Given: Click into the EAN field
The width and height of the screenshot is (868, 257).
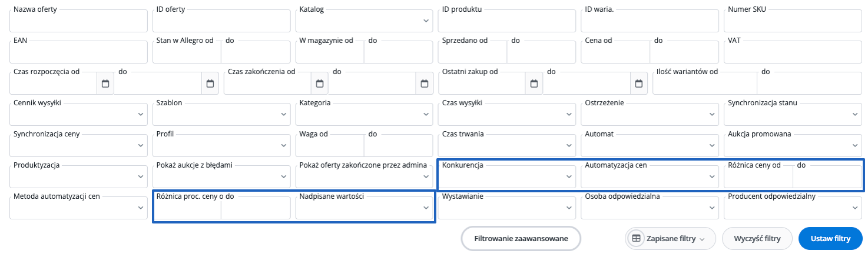Looking at the screenshot, I should [79, 52].
